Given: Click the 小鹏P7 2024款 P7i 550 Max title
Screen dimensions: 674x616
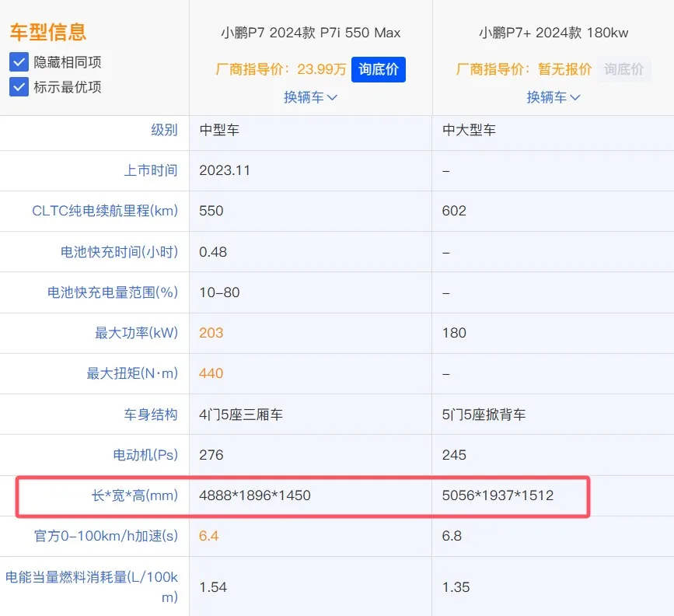Looking at the screenshot, I should click(x=311, y=33).
